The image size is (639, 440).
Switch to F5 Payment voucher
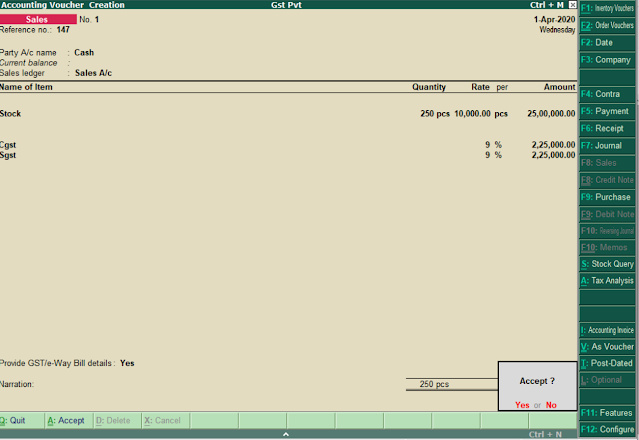coord(607,111)
